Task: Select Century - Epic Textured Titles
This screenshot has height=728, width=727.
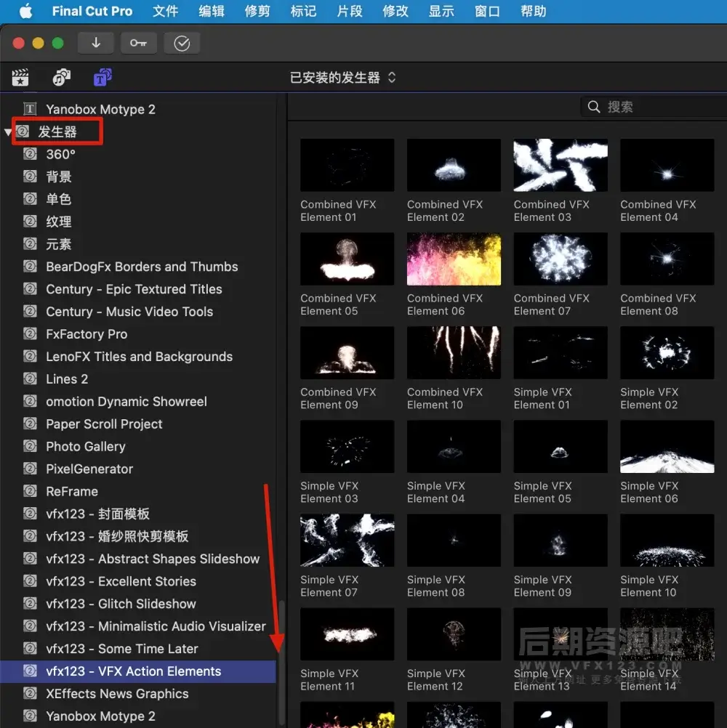Action: point(134,288)
